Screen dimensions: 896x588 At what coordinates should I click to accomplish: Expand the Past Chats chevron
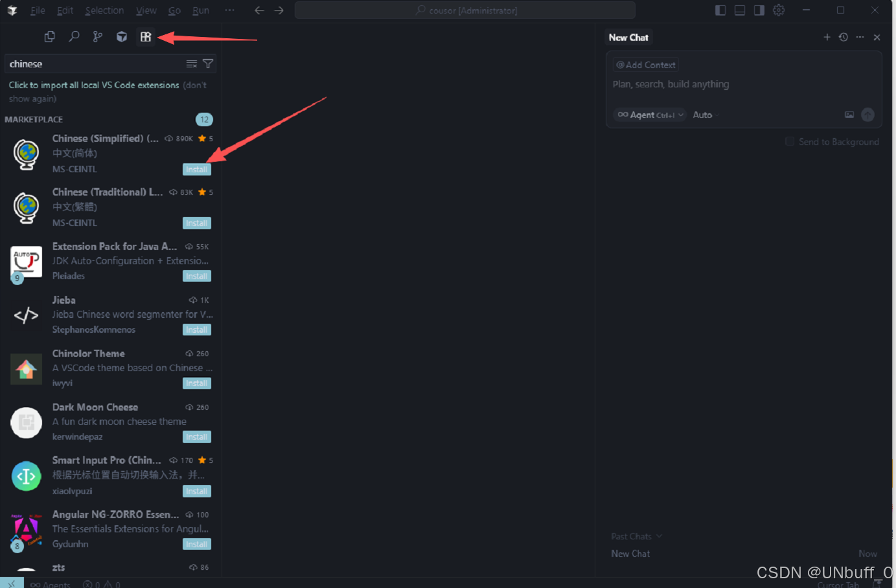pyautogui.click(x=660, y=536)
